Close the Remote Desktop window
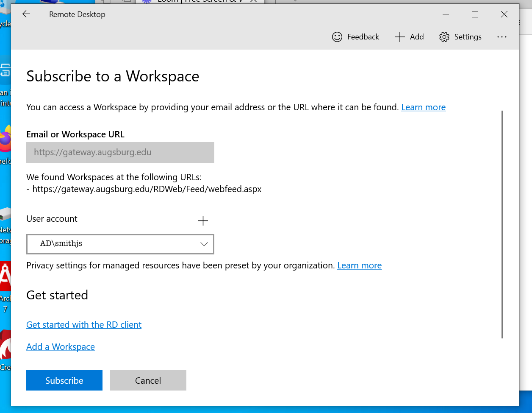 (504, 14)
